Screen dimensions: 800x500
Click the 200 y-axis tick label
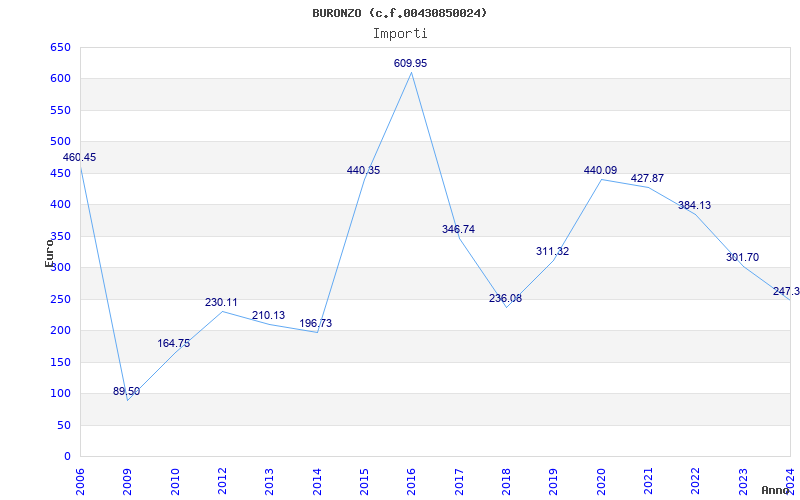60,331
